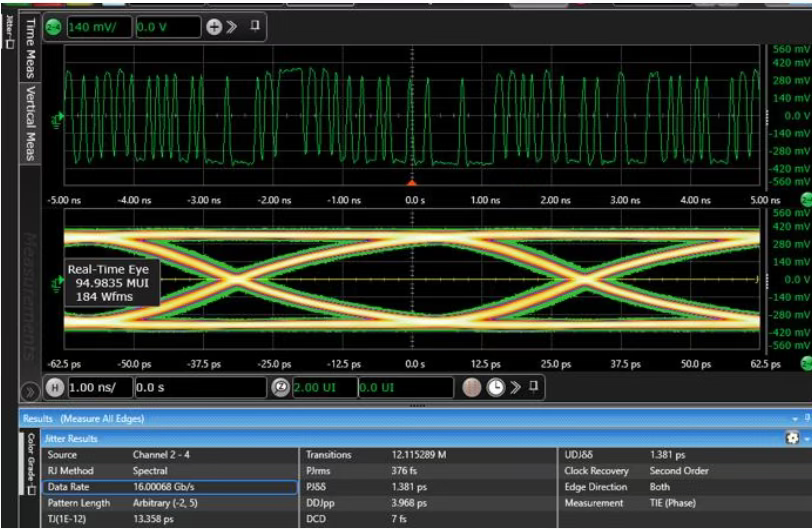Click the plus icon in channel toolbar
Image resolution: width=812 pixels, height=529 pixels.
212,27
